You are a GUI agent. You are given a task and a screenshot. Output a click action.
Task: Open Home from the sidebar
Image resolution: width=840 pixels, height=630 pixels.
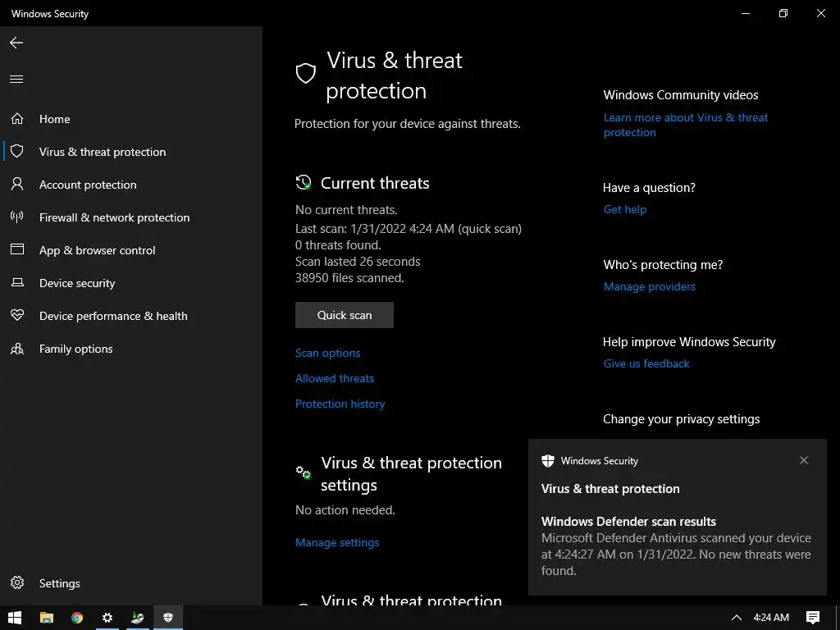pyautogui.click(x=54, y=119)
